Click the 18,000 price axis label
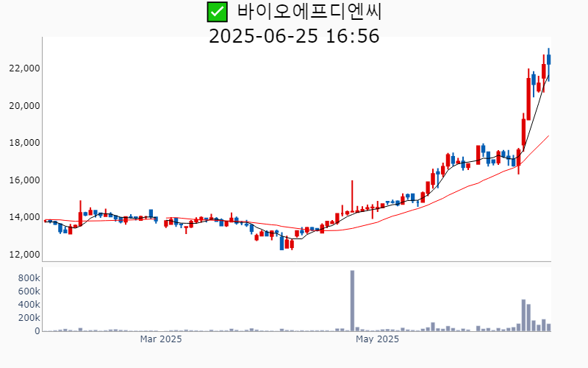This screenshot has width=588, height=368. tap(24, 143)
